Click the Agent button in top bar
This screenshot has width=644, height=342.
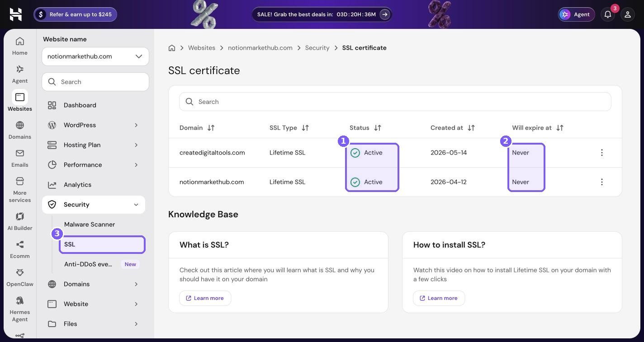[x=576, y=14]
